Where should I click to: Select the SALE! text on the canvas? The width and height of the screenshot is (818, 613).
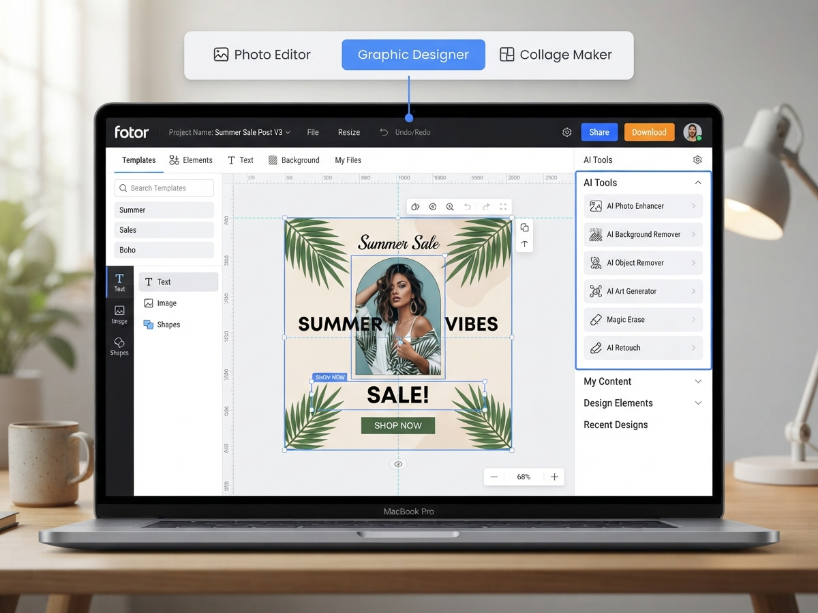[x=398, y=395]
